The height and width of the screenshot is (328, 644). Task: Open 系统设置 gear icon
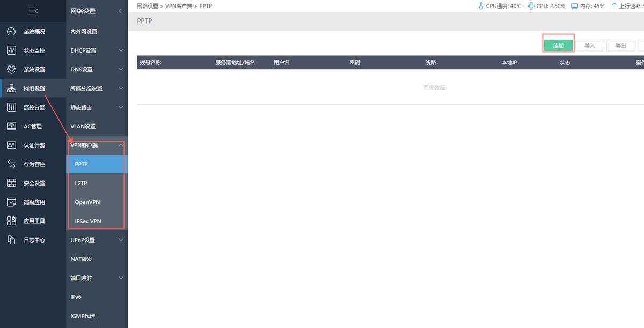11,69
